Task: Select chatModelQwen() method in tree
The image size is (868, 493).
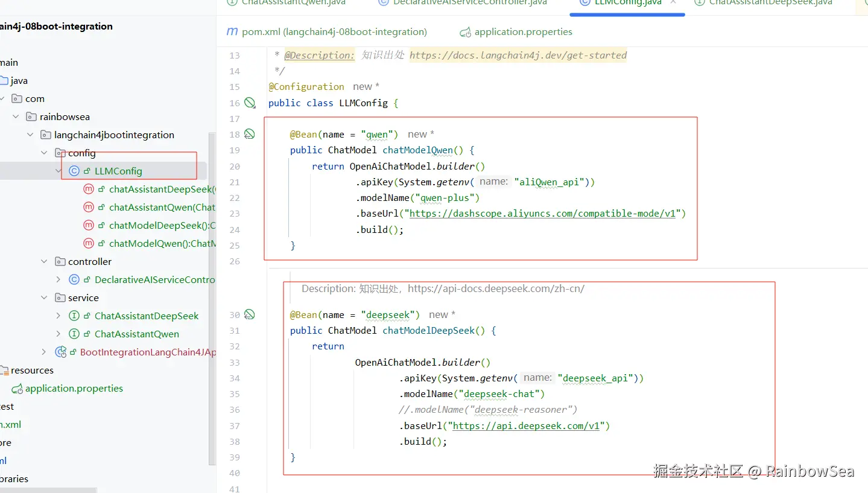Action: (162, 243)
